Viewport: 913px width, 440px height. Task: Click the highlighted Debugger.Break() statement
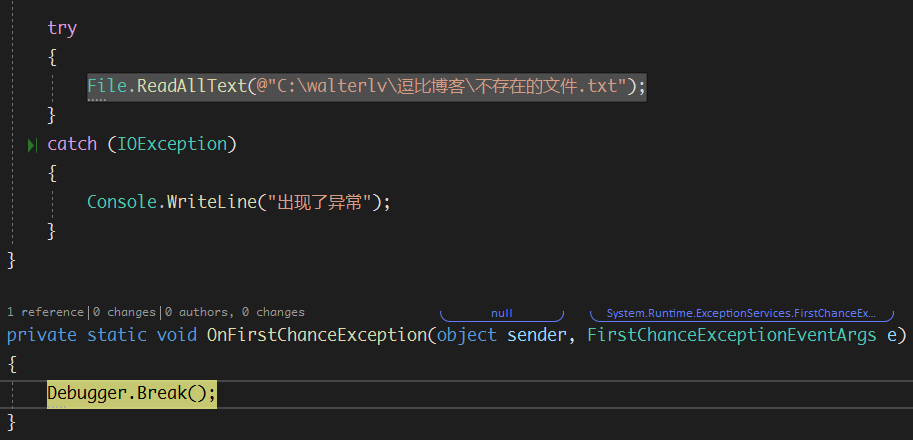(x=131, y=393)
